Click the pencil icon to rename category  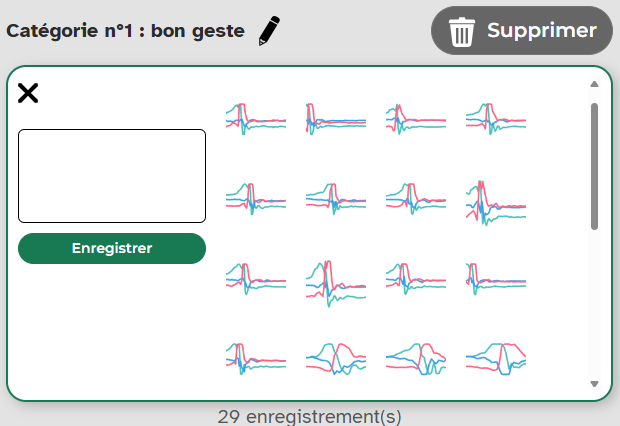[x=269, y=30]
